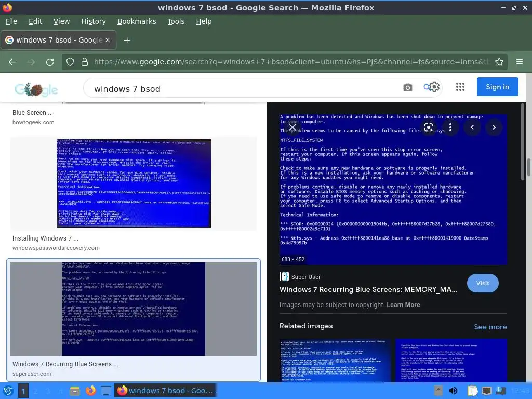Open the Firefox hamburger application menu

(x=520, y=62)
